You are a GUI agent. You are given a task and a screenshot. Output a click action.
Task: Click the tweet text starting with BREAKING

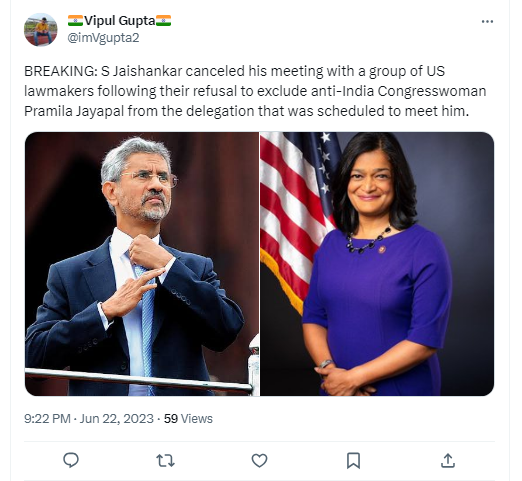click(255, 91)
